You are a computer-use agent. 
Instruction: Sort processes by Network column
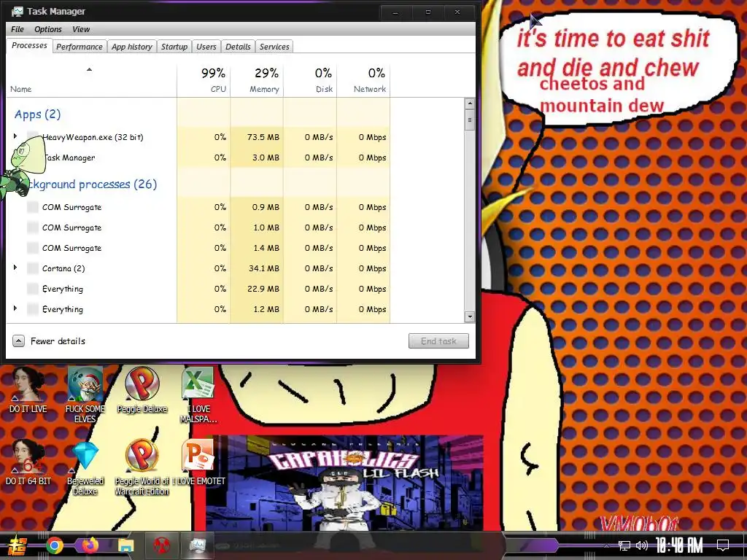point(364,80)
